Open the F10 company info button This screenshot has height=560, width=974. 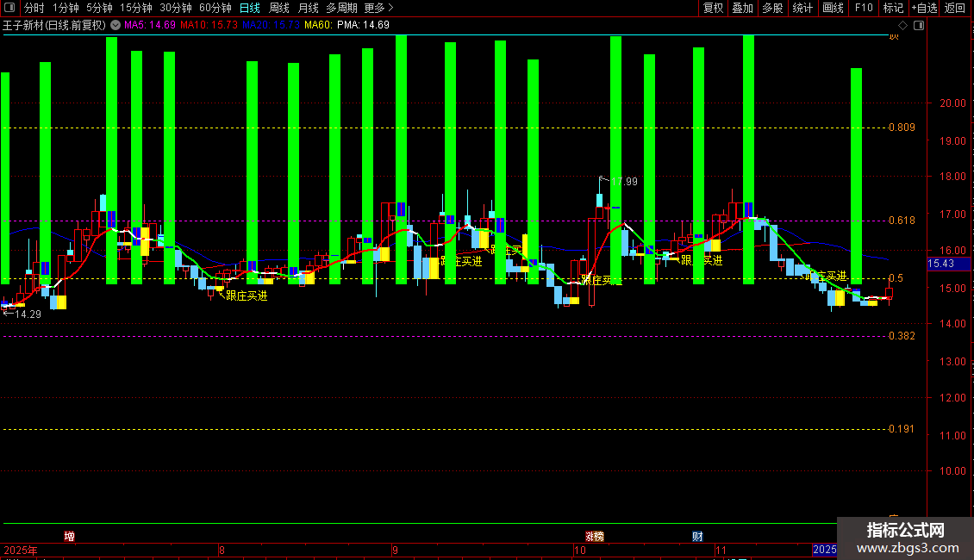click(864, 8)
